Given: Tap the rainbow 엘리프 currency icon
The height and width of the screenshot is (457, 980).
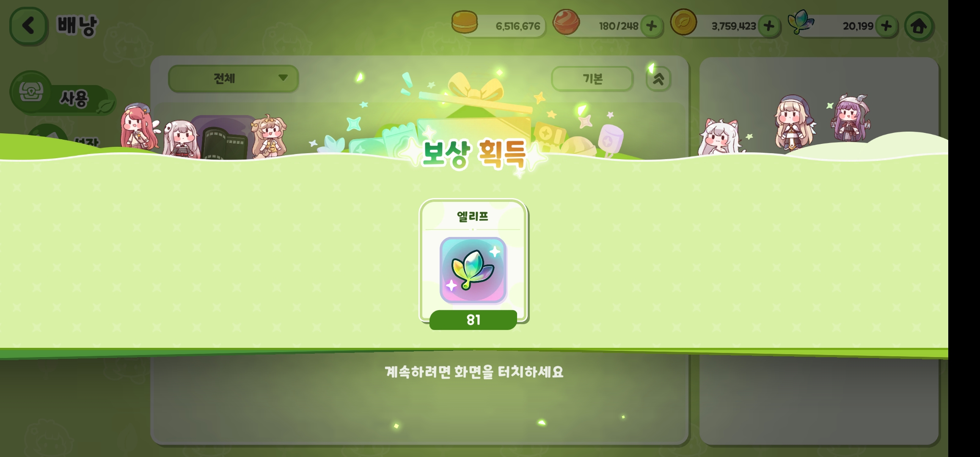Looking at the screenshot, I should tap(801, 22).
